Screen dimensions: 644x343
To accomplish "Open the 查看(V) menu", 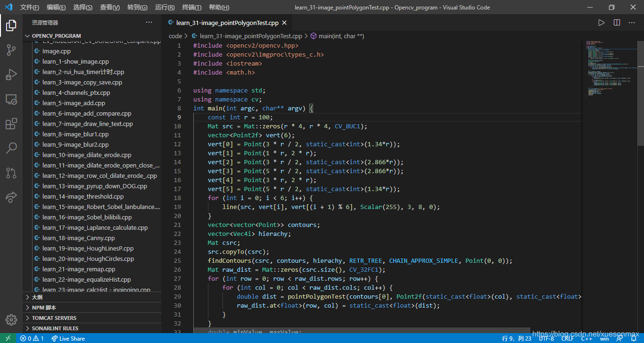I will coord(110,8).
